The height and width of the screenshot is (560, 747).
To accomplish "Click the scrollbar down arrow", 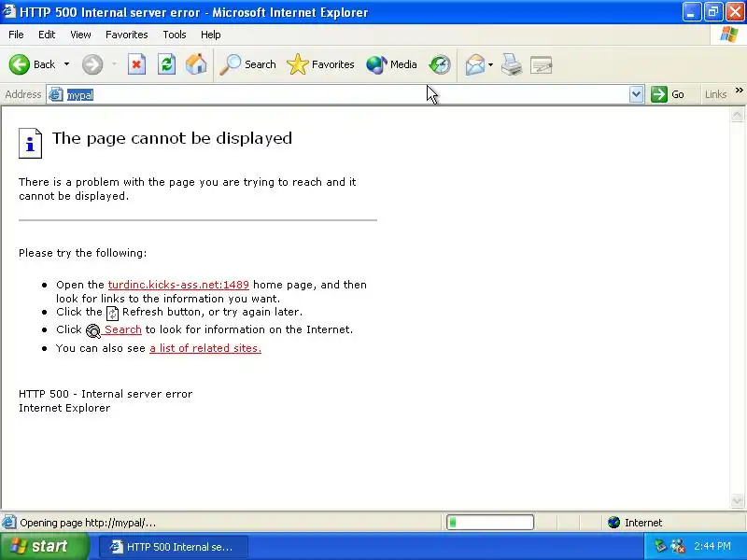I will click(737, 501).
